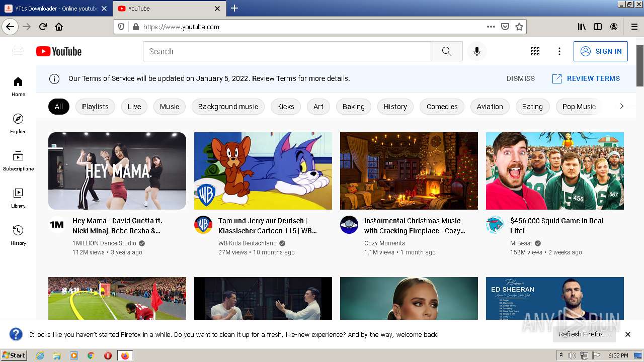Go to Firefox home page
644x362 pixels.
(x=59, y=27)
